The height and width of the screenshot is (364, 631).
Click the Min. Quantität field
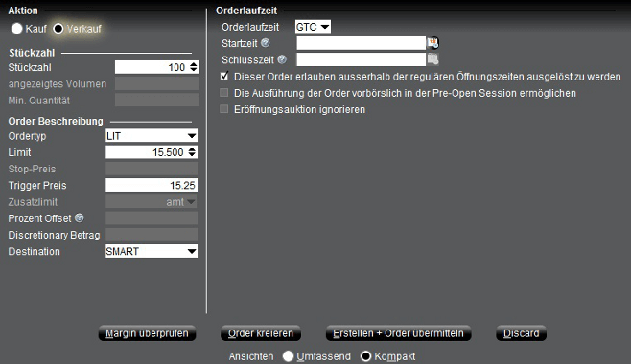[x=157, y=100]
